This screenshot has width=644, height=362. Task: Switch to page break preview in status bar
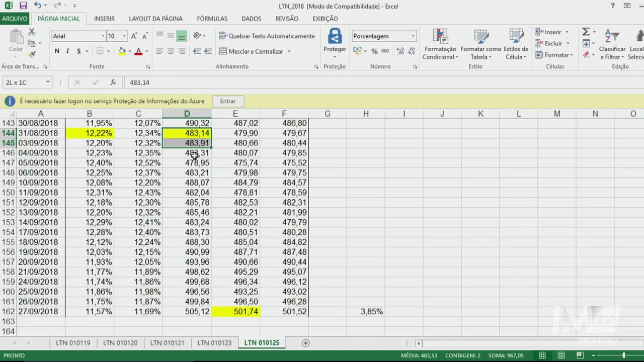(581, 355)
